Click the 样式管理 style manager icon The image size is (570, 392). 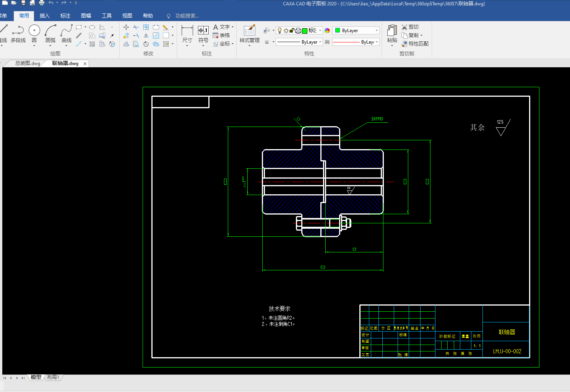[x=249, y=31]
